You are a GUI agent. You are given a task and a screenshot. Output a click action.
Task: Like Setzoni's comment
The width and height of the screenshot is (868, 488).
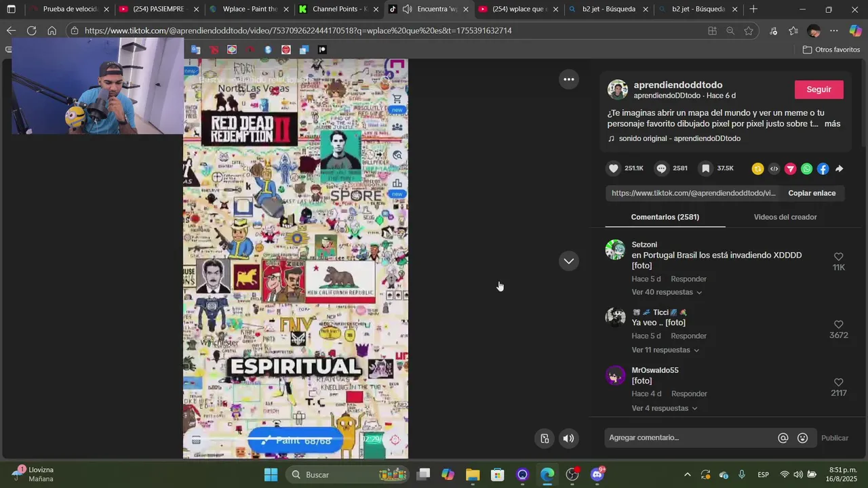point(839,257)
